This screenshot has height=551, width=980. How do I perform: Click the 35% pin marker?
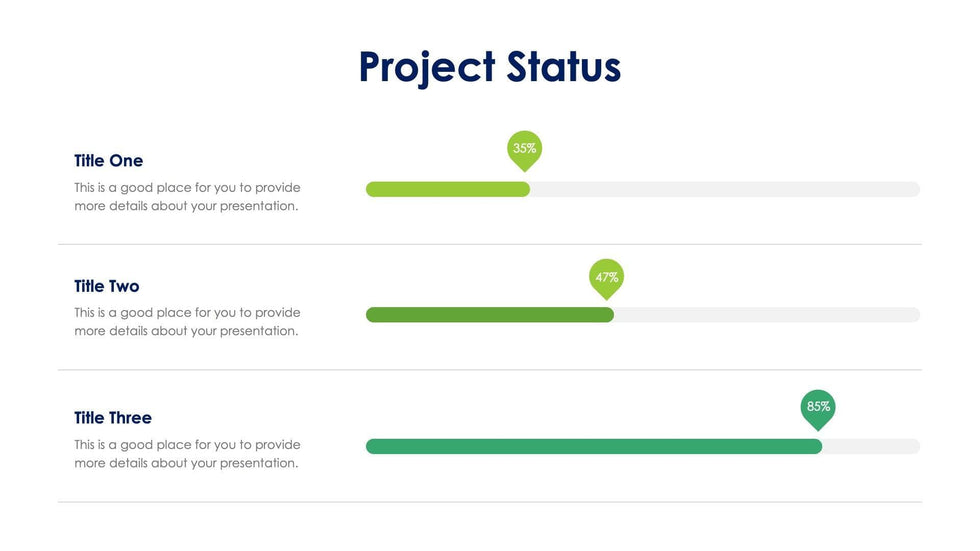pyautogui.click(x=524, y=149)
